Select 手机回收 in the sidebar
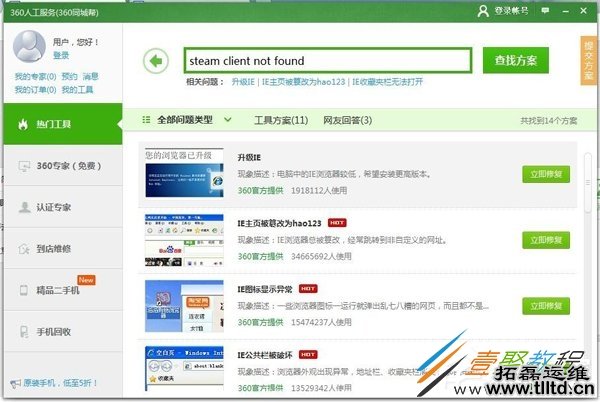 pos(63,332)
